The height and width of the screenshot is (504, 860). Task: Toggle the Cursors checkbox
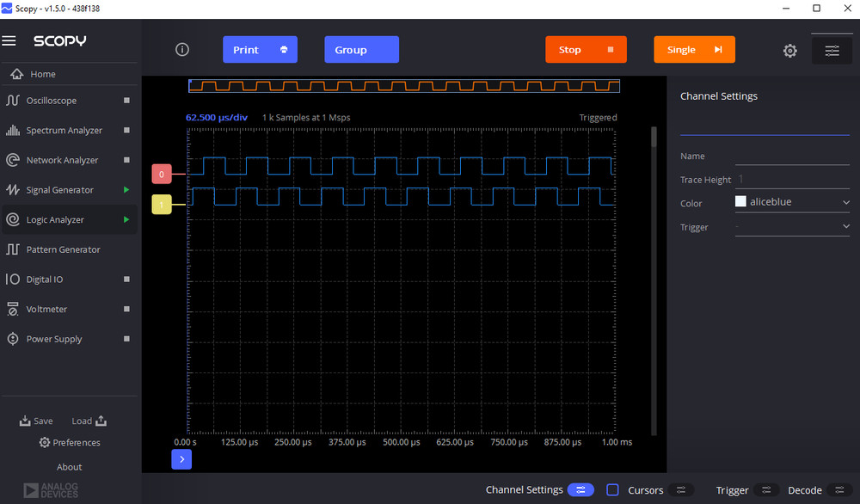(612, 489)
